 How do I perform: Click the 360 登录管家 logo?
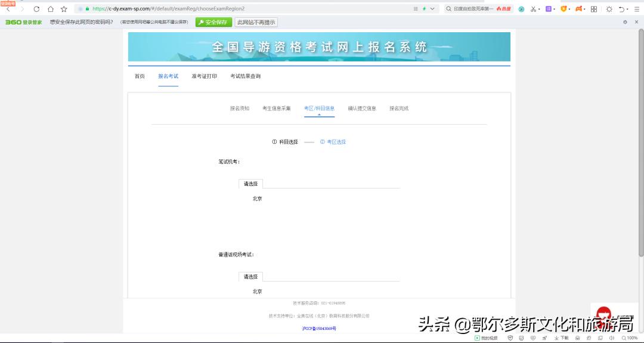(23, 22)
